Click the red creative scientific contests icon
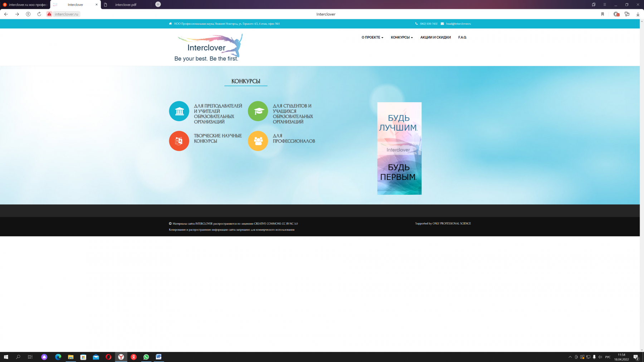The image size is (644, 362). [179, 141]
